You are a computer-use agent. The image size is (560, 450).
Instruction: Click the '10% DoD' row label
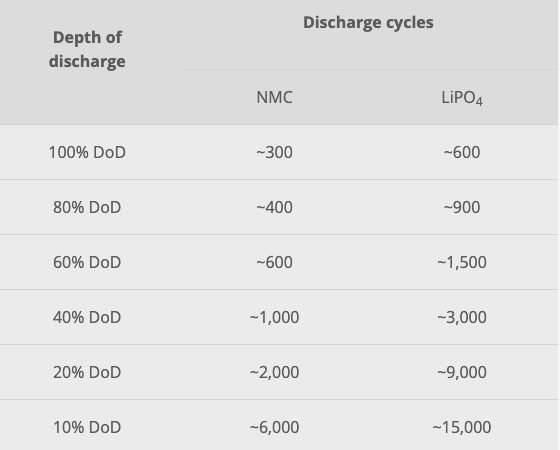pyautogui.click(x=87, y=427)
